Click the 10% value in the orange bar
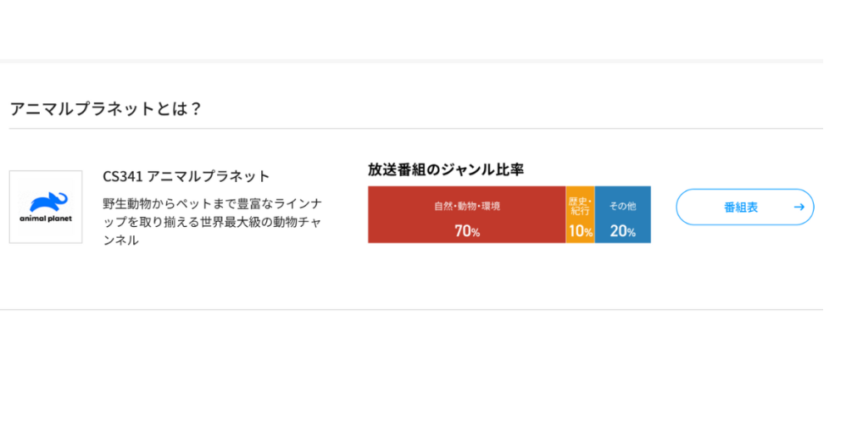 581,230
